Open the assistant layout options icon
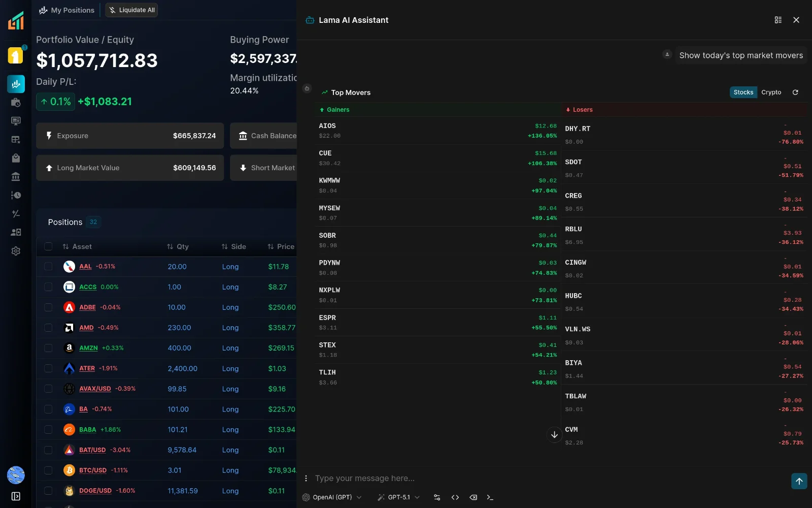The width and height of the screenshot is (812, 508). point(778,20)
